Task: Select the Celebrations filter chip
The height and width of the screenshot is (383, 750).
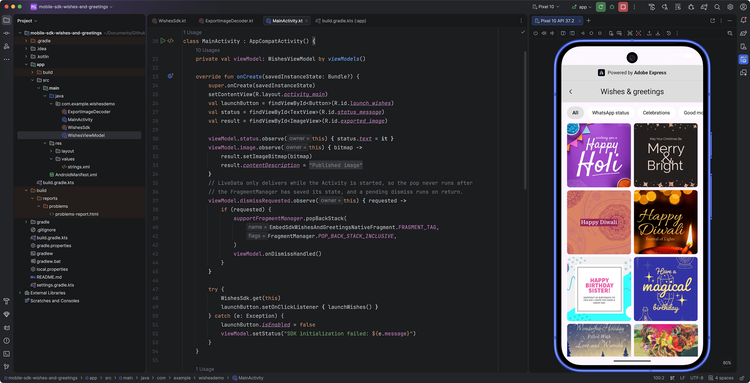Action: pos(656,113)
